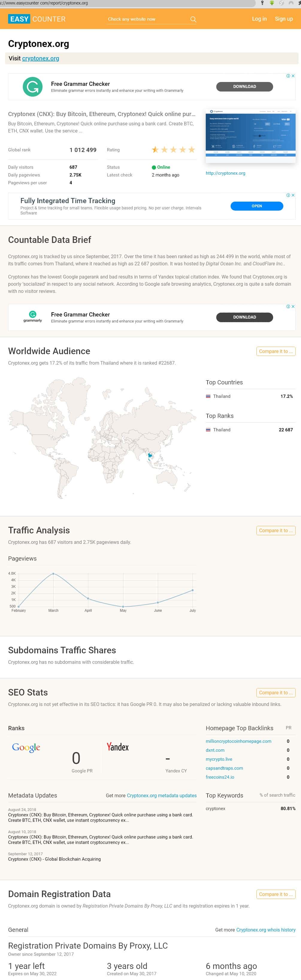The height and width of the screenshot is (980, 301).
Task: Click the search magnifier icon
Action: pyautogui.click(x=193, y=19)
